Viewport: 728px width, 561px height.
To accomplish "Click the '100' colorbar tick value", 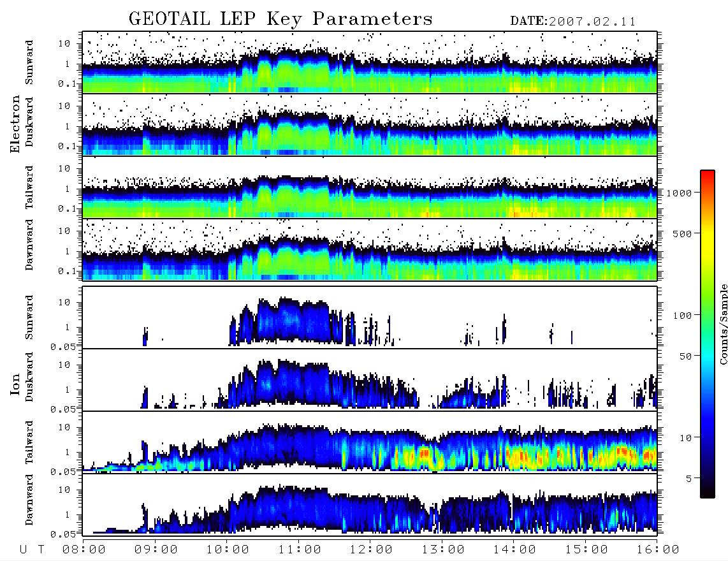I will (x=682, y=316).
